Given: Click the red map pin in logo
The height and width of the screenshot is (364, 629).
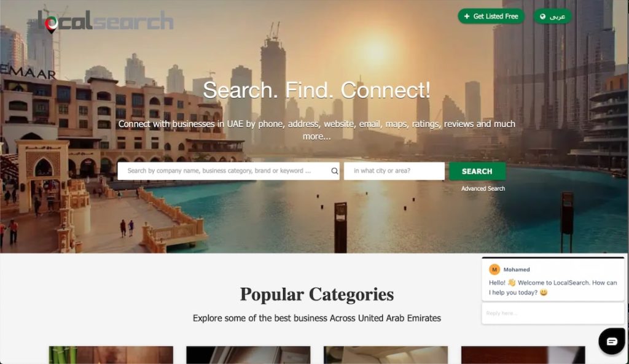Looking at the screenshot, I should pyautogui.click(x=51, y=25).
